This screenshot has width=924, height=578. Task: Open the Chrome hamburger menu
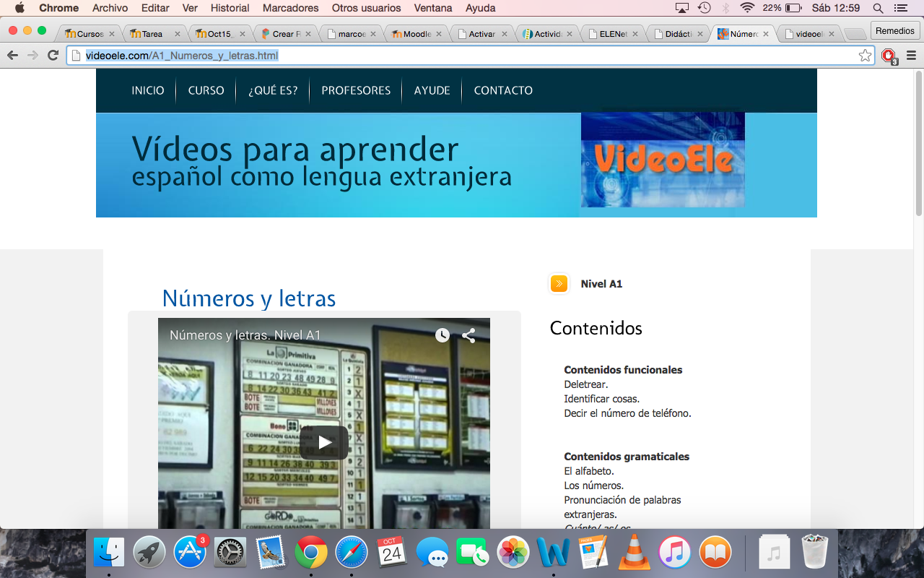[911, 56]
